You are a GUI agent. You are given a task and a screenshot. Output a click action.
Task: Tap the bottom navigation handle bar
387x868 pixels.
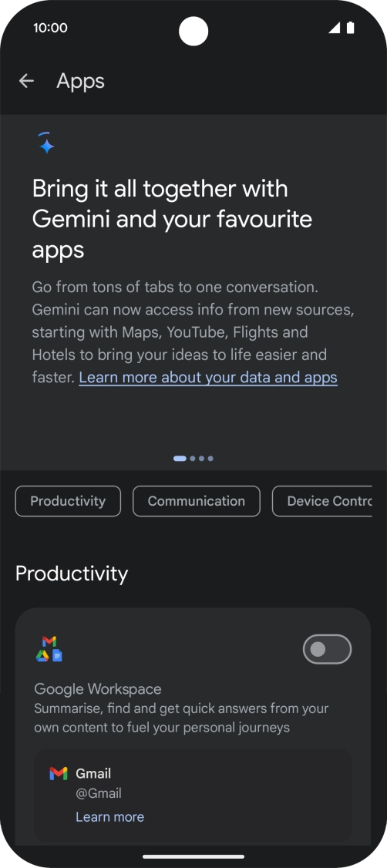(x=193, y=856)
